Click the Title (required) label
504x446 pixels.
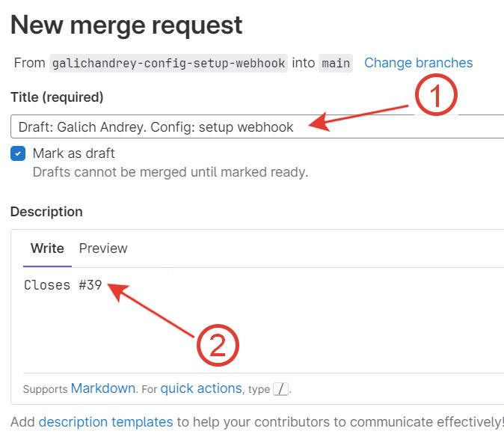tap(57, 97)
